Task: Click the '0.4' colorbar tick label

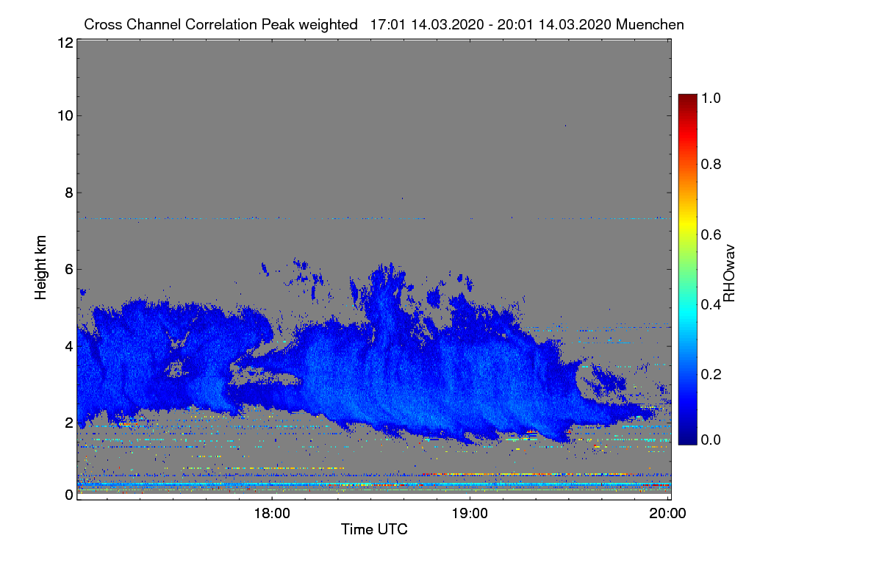Action: pos(710,304)
